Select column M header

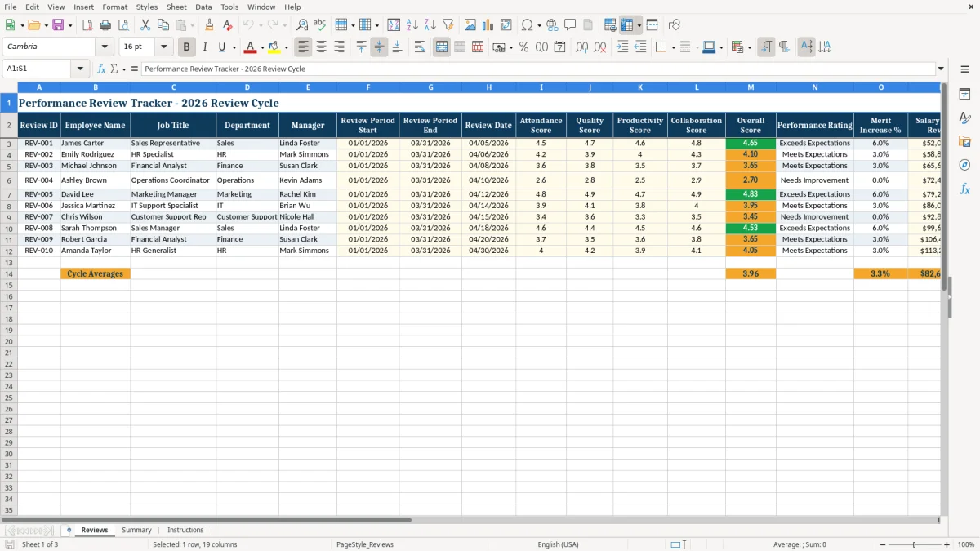(751, 87)
